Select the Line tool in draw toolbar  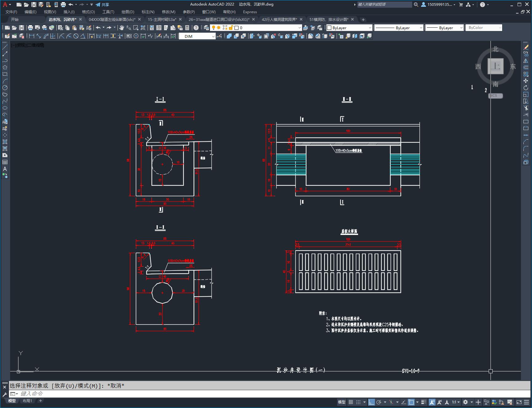pyautogui.click(x=5, y=47)
